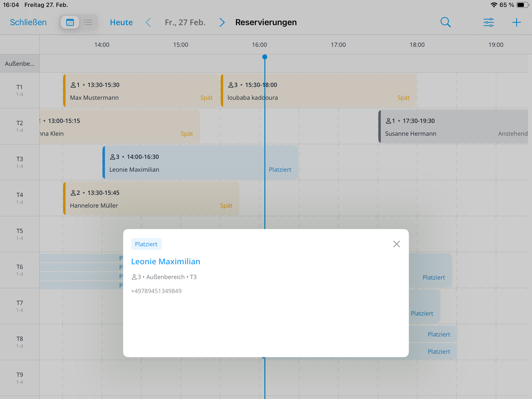Open the search magnifier icon
The image size is (532, 399).
coord(445,22)
